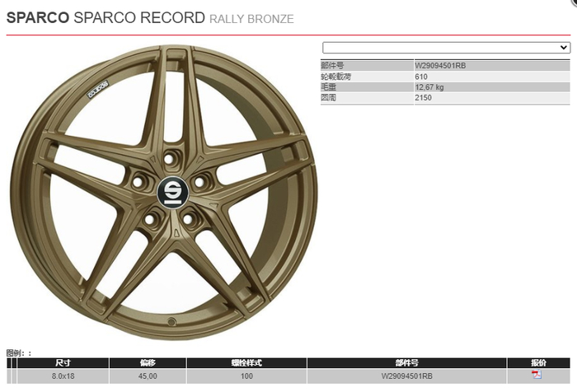577x392 pixels.
Task: Click the wheel load value 610
Action: coord(421,77)
